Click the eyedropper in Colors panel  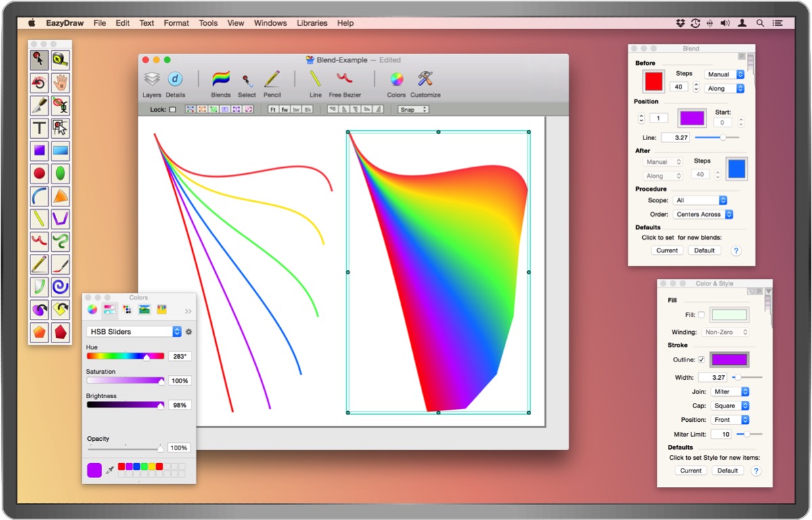coord(110,469)
